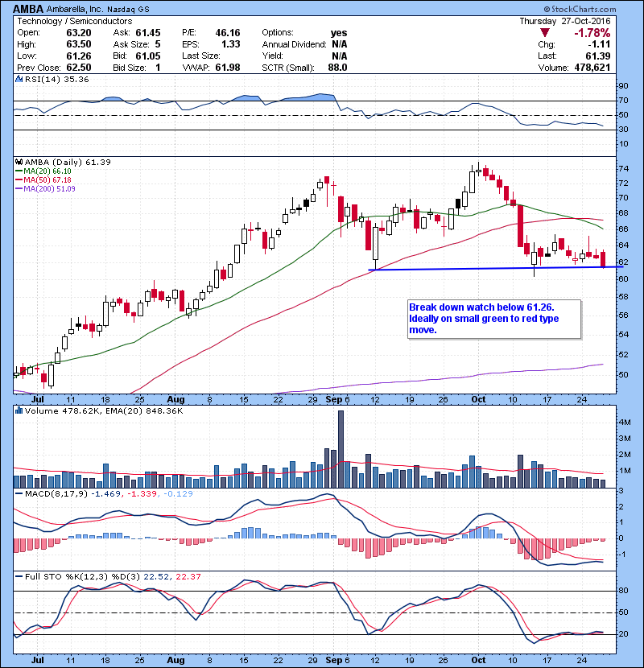Screen dimensions: 644x668
Task: Click the volume bars icon beside Volume 478.62K
Action: point(19,410)
